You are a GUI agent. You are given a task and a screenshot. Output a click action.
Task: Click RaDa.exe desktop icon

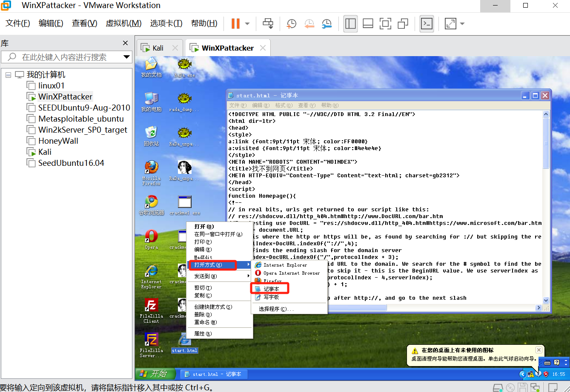click(x=184, y=68)
